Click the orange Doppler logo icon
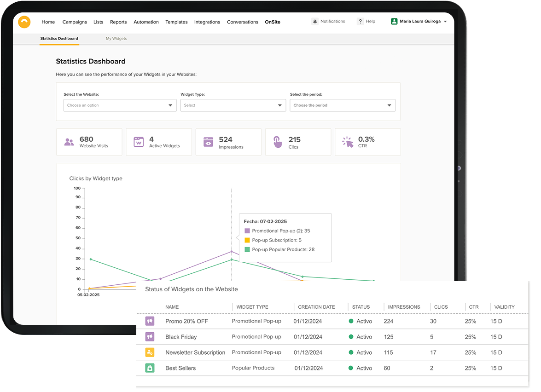The height and width of the screenshot is (392, 541). 24,22
